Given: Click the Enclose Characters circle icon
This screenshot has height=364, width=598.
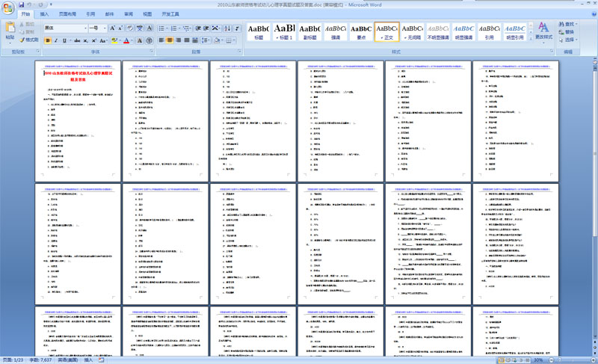Looking at the screenshot, I should [149, 40].
